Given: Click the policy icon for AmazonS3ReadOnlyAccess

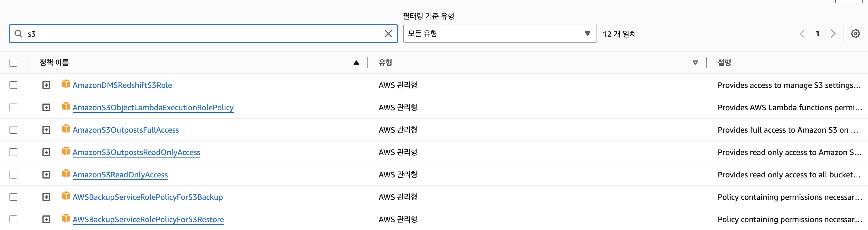Looking at the screenshot, I should (x=66, y=173).
